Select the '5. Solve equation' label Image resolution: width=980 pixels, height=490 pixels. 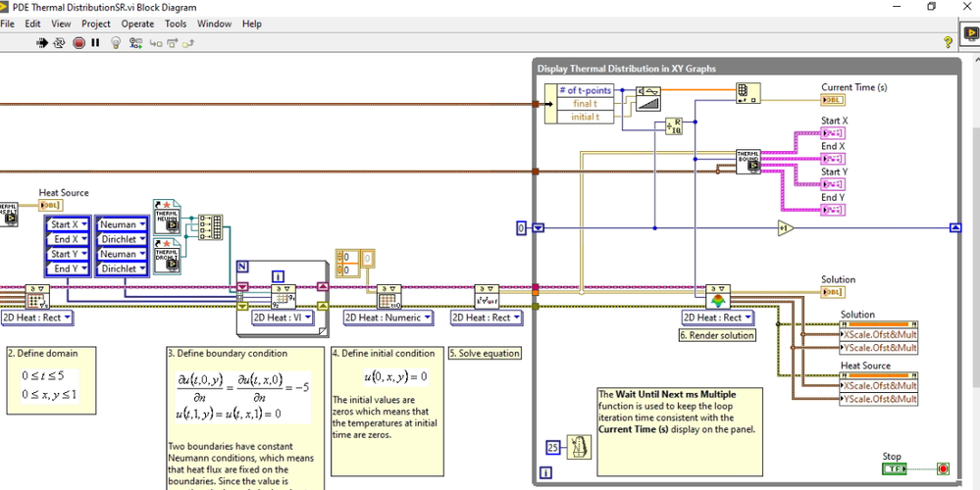[485, 354]
